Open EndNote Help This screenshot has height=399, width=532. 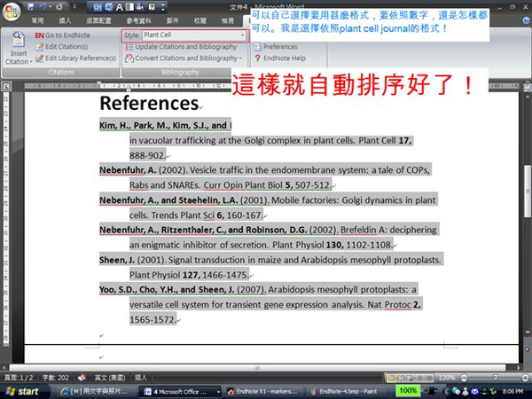tap(280, 59)
